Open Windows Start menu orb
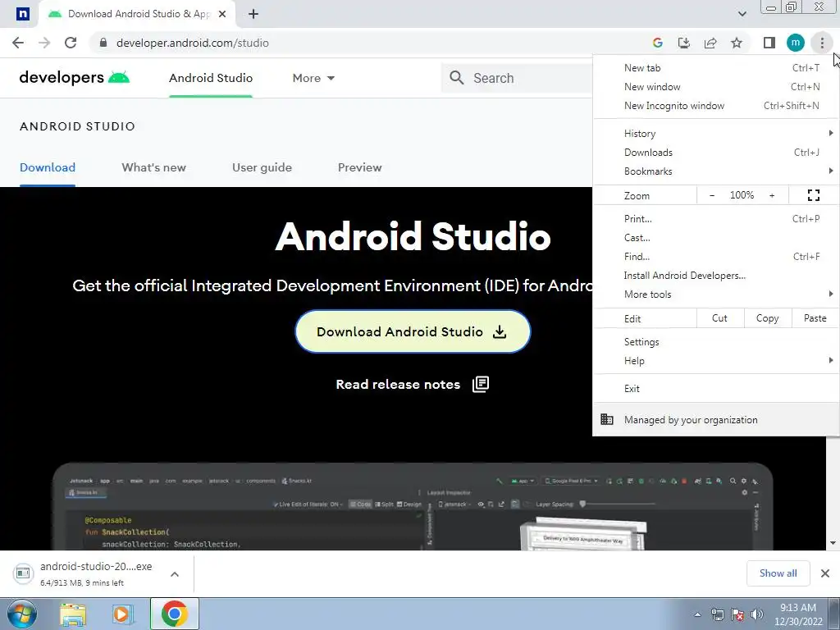This screenshot has height=630, width=840. pos(21,614)
